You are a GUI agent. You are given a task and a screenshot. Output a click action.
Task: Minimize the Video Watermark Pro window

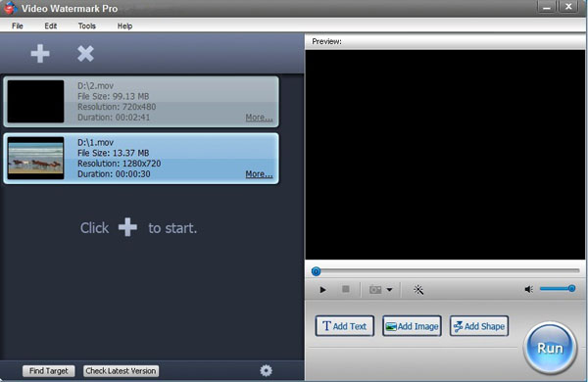pos(547,7)
